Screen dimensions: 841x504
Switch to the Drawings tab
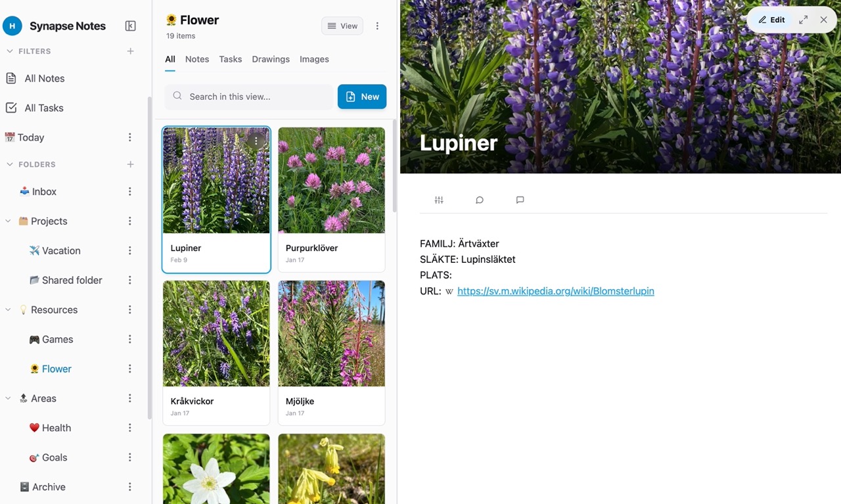click(271, 59)
